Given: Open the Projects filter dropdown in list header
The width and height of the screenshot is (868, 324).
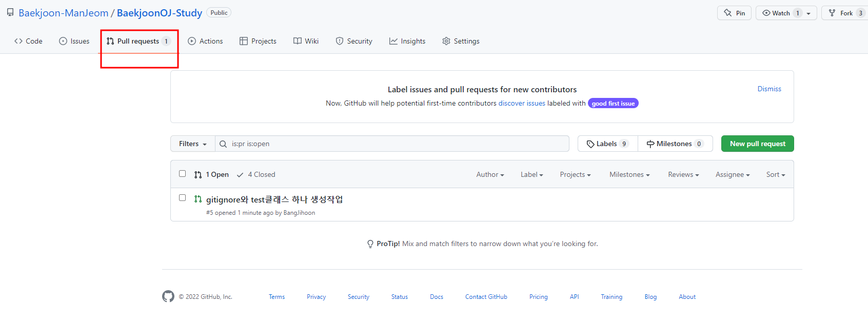Looking at the screenshot, I should click(575, 175).
